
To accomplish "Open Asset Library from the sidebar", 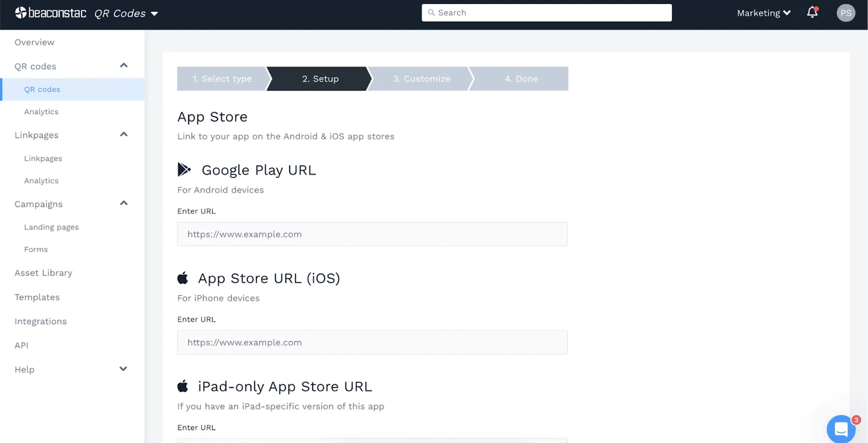I will click(43, 273).
